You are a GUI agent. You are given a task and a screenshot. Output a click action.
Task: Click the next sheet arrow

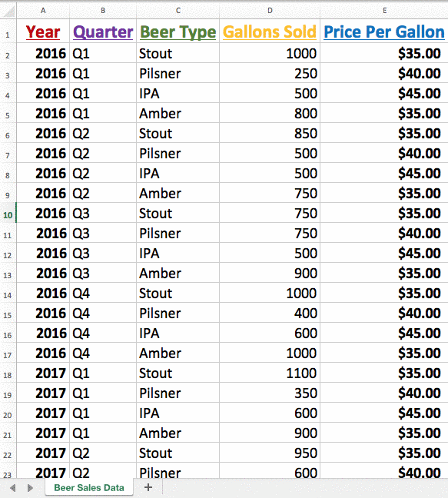pyautogui.click(x=30, y=487)
